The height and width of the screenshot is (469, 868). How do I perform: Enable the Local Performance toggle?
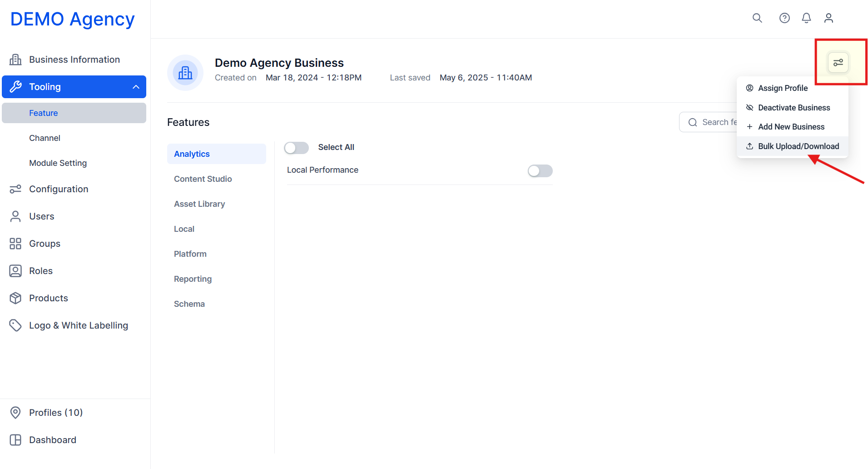[540, 171]
